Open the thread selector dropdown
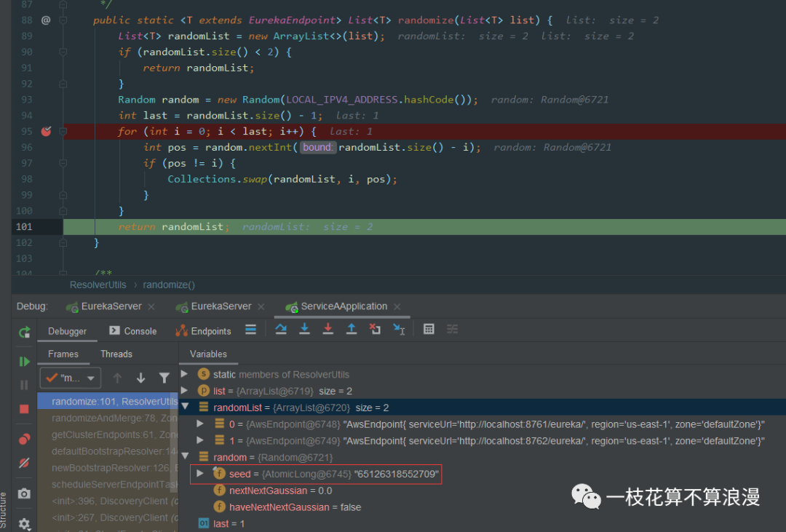Viewport: 786px width, 532px height. point(70,378)
